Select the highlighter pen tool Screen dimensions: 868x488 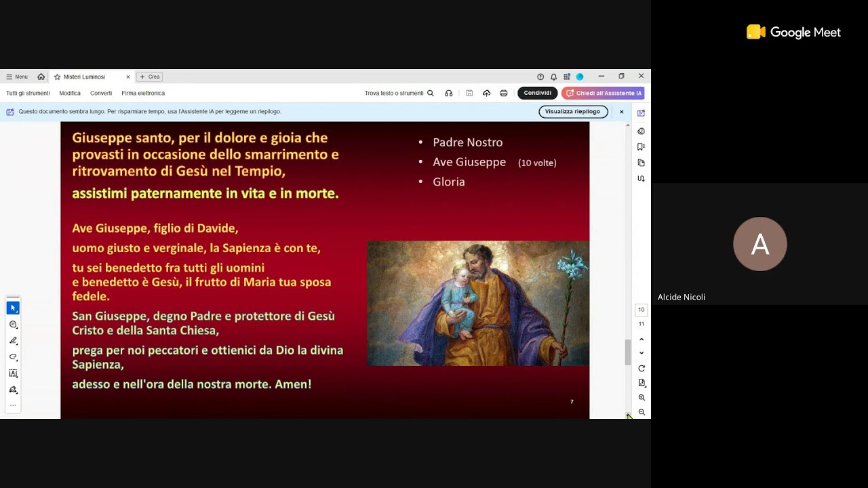point(13,341)
